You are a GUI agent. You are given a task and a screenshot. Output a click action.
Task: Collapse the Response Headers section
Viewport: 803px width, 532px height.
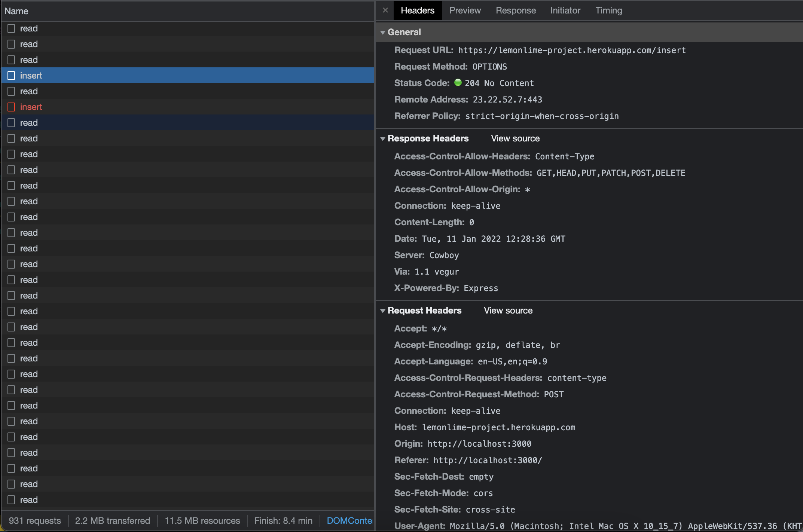[x=383, y=138]
